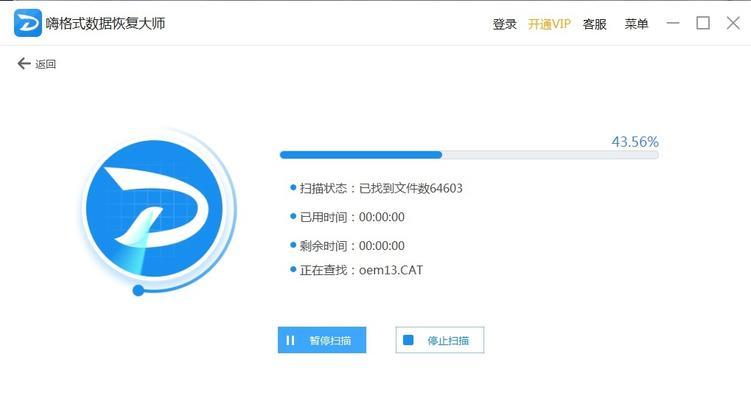Click the 嗨格式数据恢复大师 app logo icon
This screenshot has height=400, width=751.
coord(27,23)
